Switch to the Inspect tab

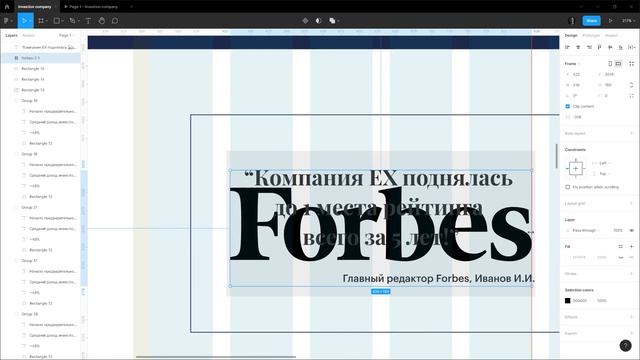611,36
